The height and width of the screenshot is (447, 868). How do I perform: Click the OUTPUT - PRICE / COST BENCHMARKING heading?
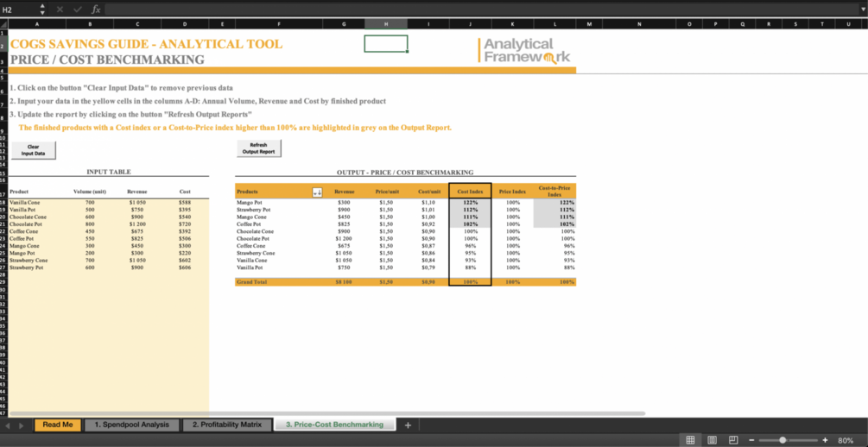pyautogui.click(x=405, y=173)
